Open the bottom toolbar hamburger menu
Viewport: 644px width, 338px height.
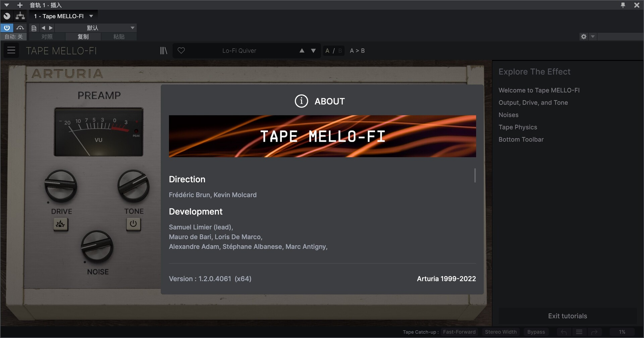(579, 332)
